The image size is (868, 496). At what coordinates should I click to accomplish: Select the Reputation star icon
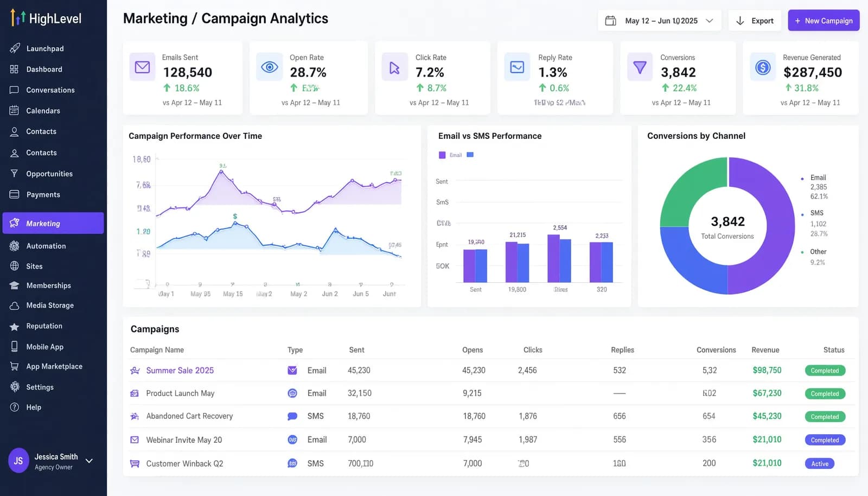pyautogui.click(x=15, y=326)
